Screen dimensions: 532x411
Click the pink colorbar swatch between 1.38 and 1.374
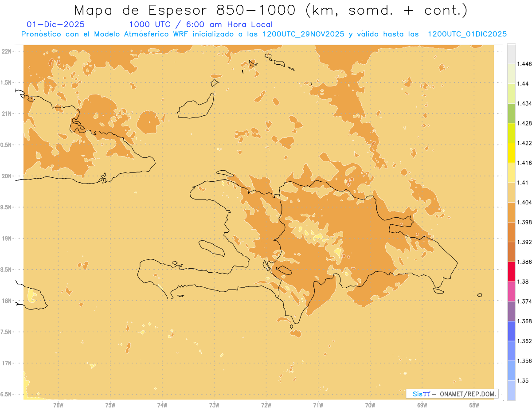click(511, 291)
